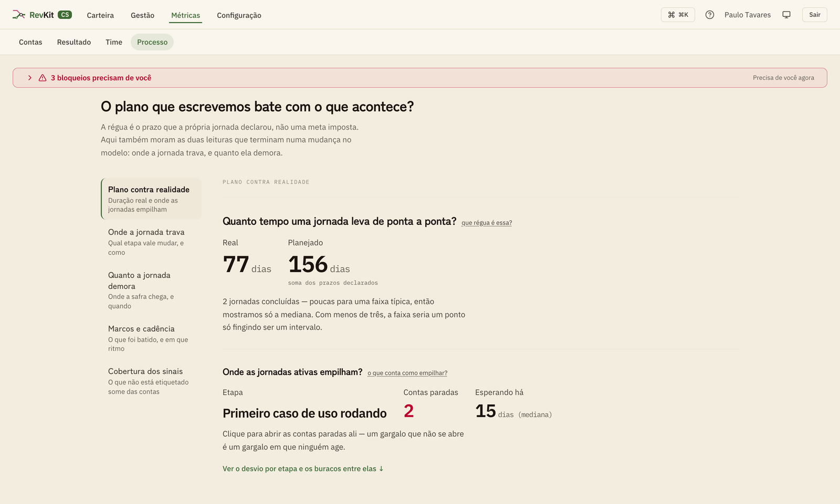Click the red Contas paradas value 2
Viewport: 840px width, 504px height.
408,411
